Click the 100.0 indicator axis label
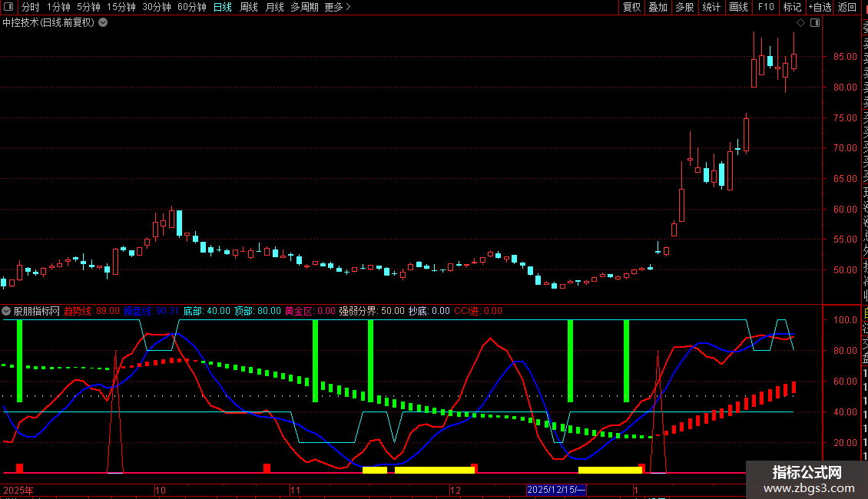This screenshot has height=499, width=868. click(845, 320)
